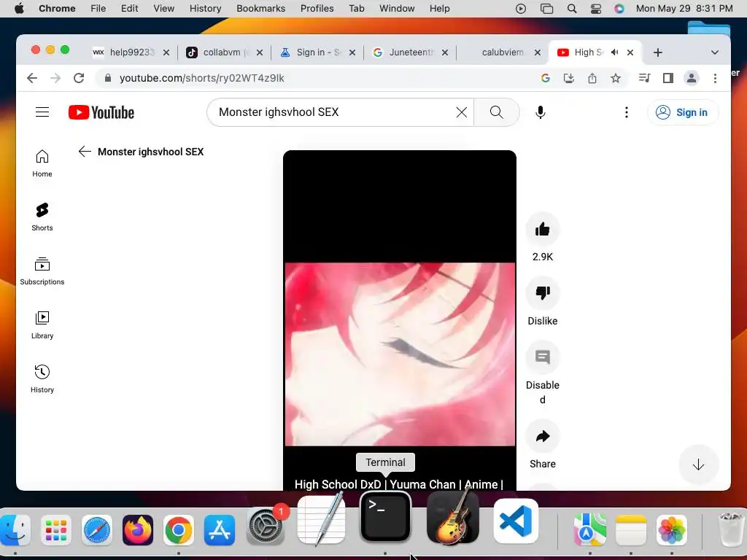Click the disabled comments icon

pos(543,357)
